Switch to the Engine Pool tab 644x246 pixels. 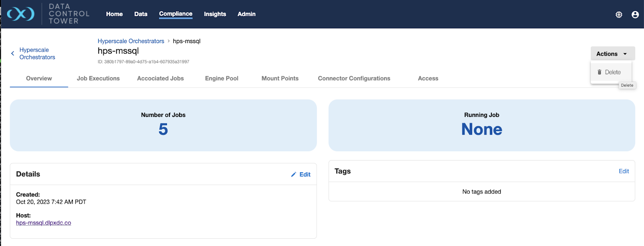[x=221, y=78]
